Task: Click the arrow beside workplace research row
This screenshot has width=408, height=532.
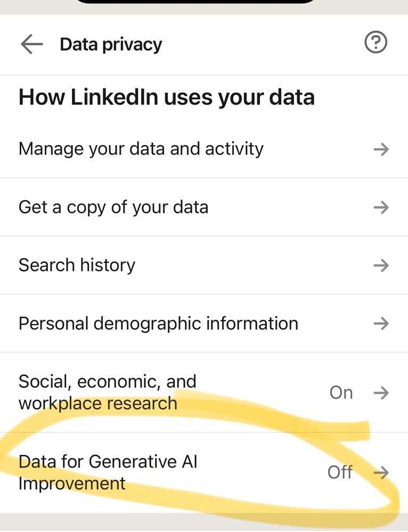Action: [x=381, y=393]
